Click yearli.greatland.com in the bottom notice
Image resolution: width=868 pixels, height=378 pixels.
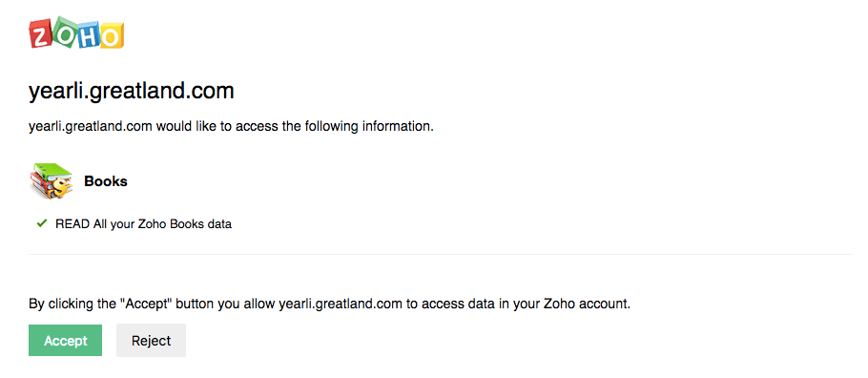pos(341,304)
